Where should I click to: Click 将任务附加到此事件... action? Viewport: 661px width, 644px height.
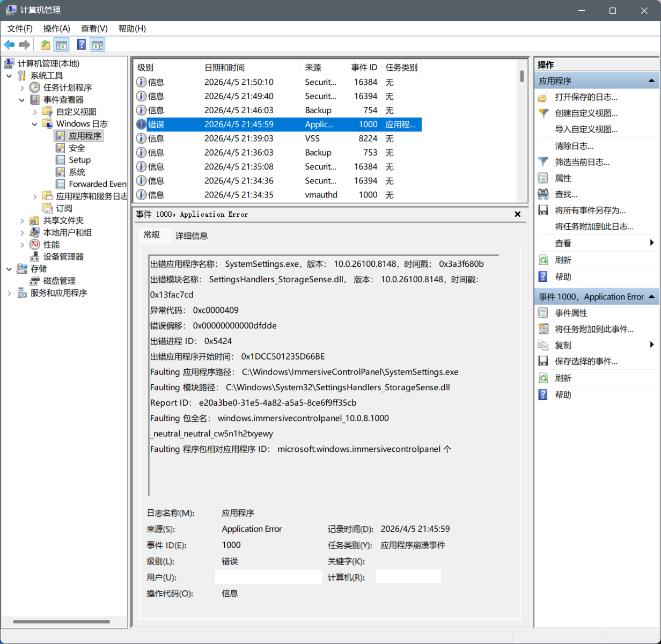tap(594, 329)
